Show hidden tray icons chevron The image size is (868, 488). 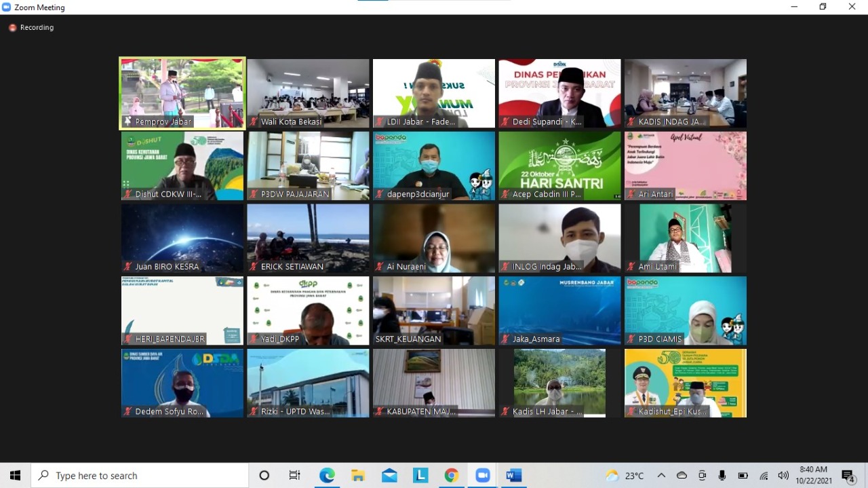point(661,475)
